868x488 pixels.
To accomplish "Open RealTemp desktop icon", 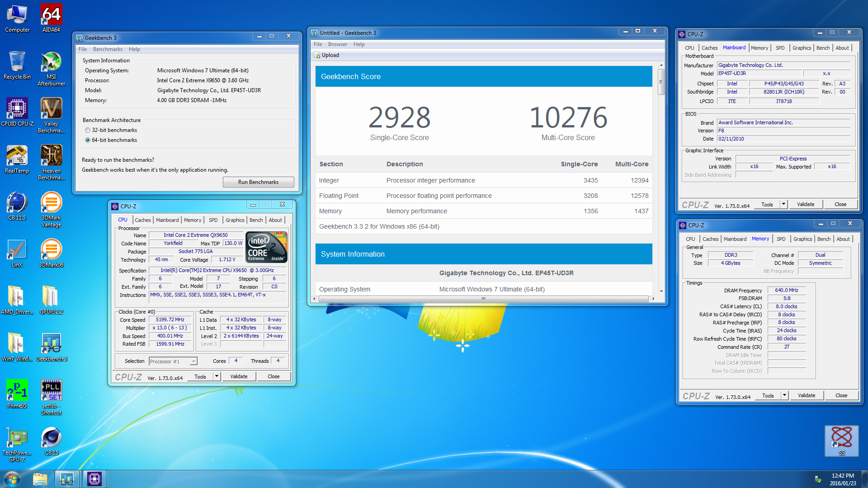I will [17, 160].
